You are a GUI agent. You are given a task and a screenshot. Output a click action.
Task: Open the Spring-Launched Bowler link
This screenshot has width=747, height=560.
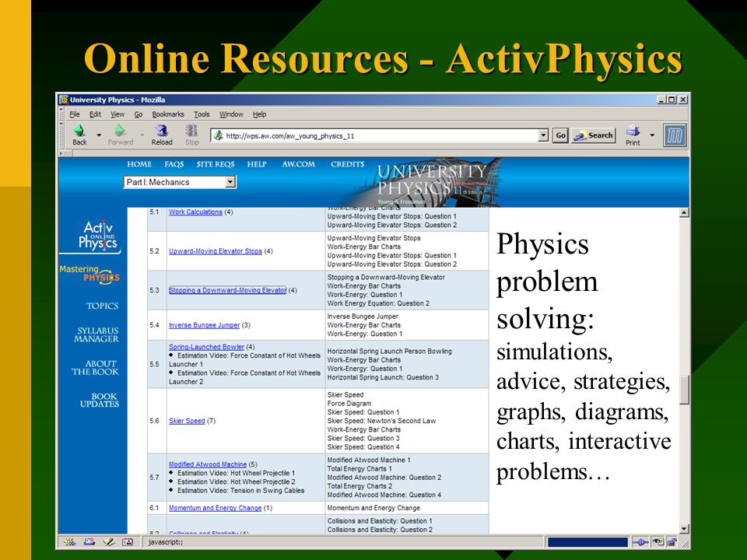click(206, 347)
